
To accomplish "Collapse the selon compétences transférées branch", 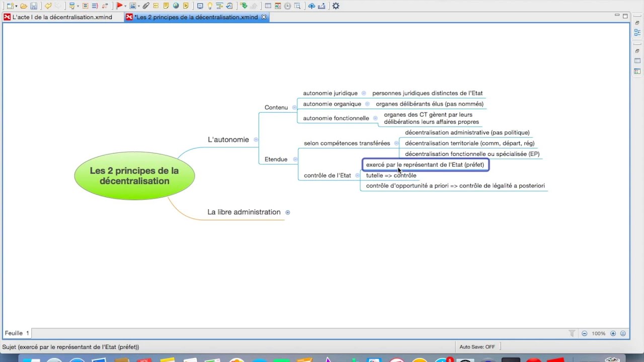I will pyautogui.click(x=396, y=143).
